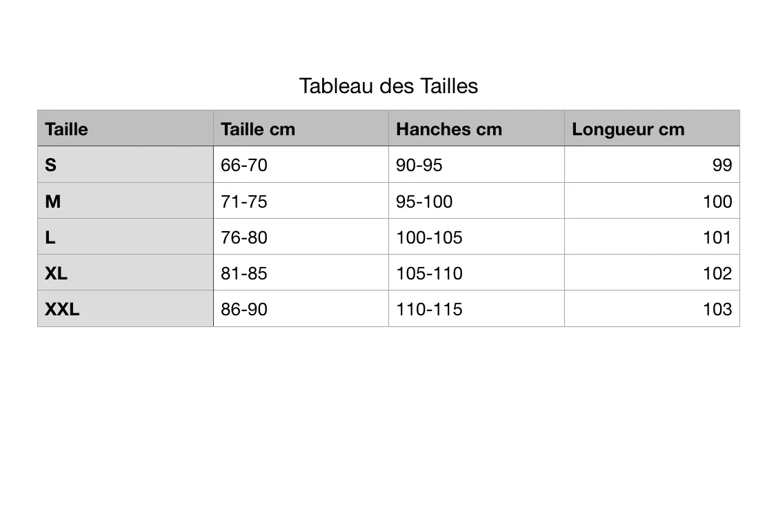Select the length value 103
This screenshot has width=776, height=532.
tap(717, 309)
